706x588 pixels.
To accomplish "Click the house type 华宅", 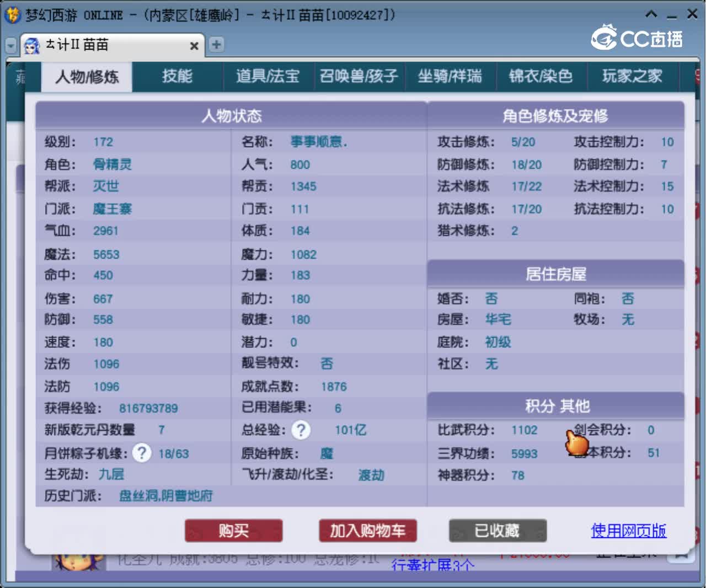I will coord(498,319).
